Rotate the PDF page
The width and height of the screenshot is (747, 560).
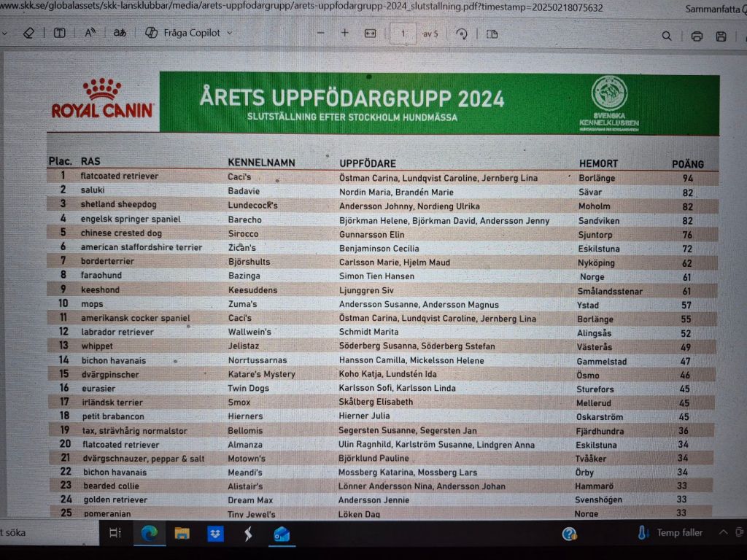[462, 34]
